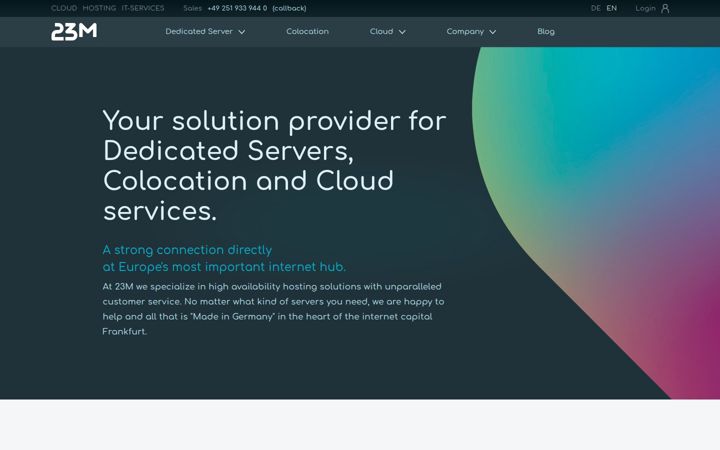Screen dimensions: 720x450
Task: Expand the Dedicated Server chevron
Action: pos(242,32)
